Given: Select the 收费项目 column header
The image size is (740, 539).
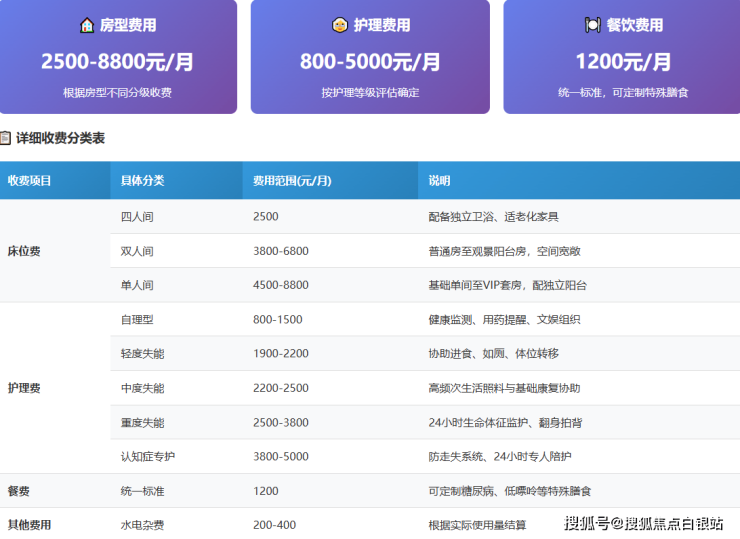Looking at the screenshot, I should pyautogui.click(x=29, y=181).
